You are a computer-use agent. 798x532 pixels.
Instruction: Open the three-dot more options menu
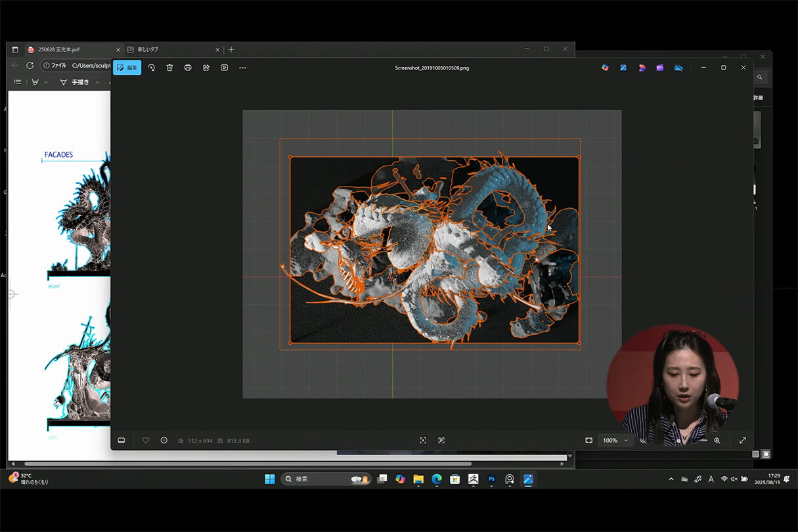243,68
